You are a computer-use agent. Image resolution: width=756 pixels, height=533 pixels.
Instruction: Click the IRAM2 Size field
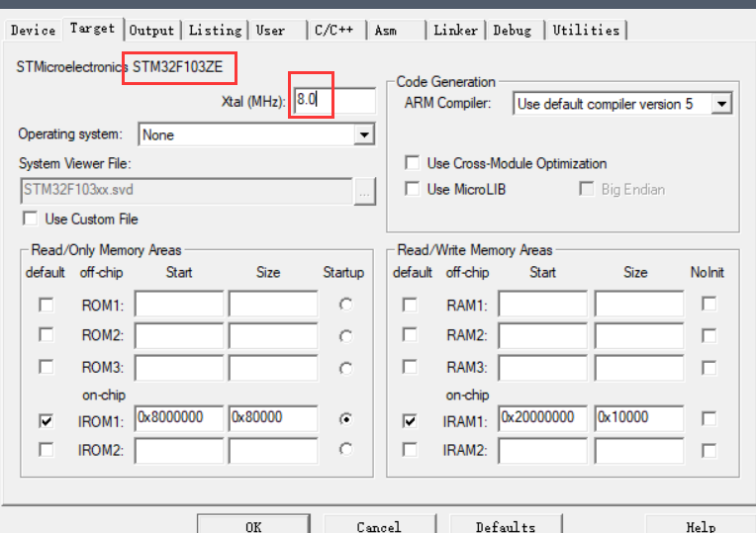pos(639,451)
